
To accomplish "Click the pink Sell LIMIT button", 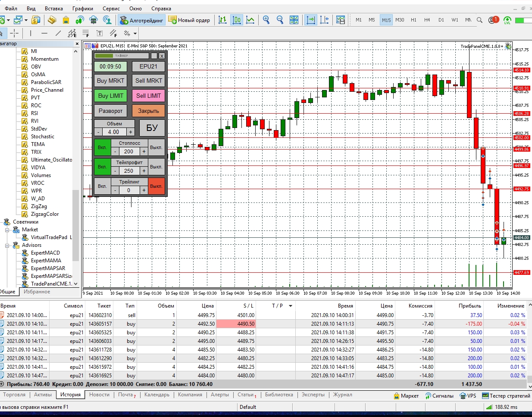I will click(x=149, y=96).
